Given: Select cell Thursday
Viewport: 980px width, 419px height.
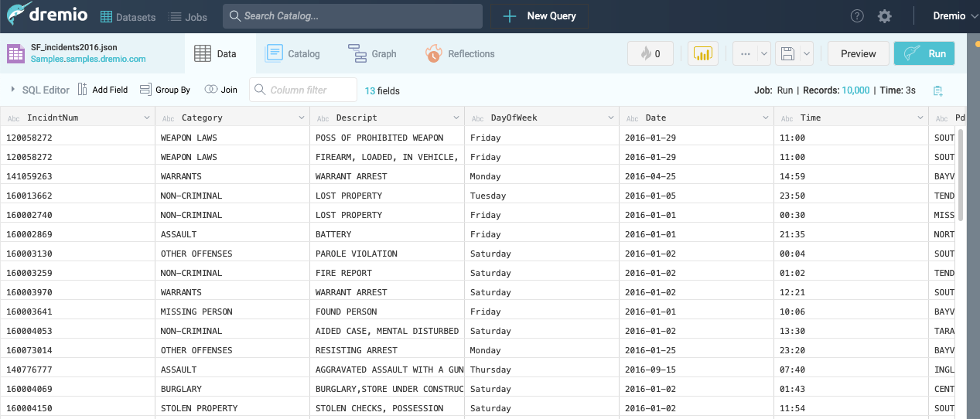Looking at the screenshot, I should pyautogui.click(x=541, y=370).
